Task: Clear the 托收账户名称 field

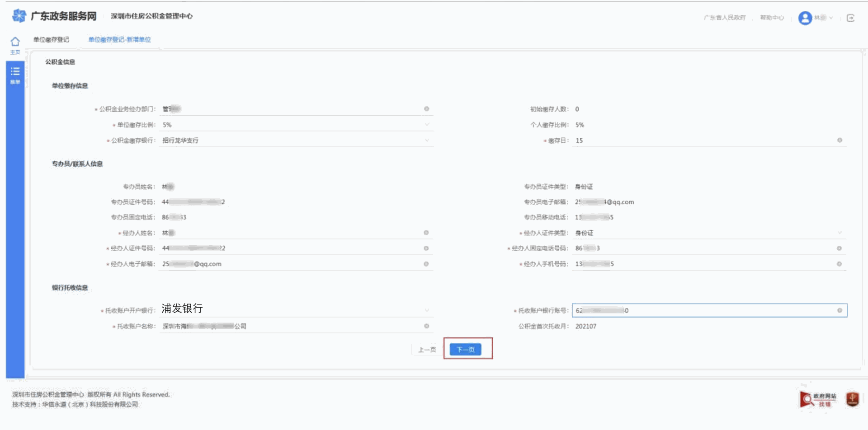Action: pos(426,326)
